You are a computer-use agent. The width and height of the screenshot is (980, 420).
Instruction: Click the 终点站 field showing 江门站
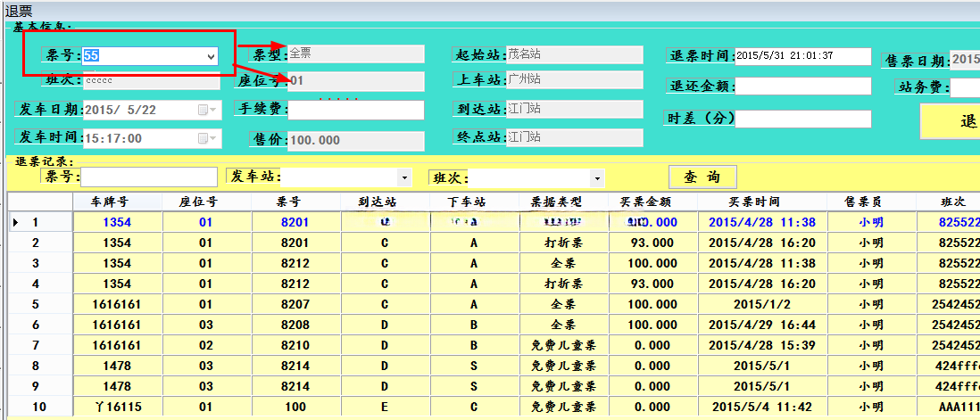(x=575, y=137)
